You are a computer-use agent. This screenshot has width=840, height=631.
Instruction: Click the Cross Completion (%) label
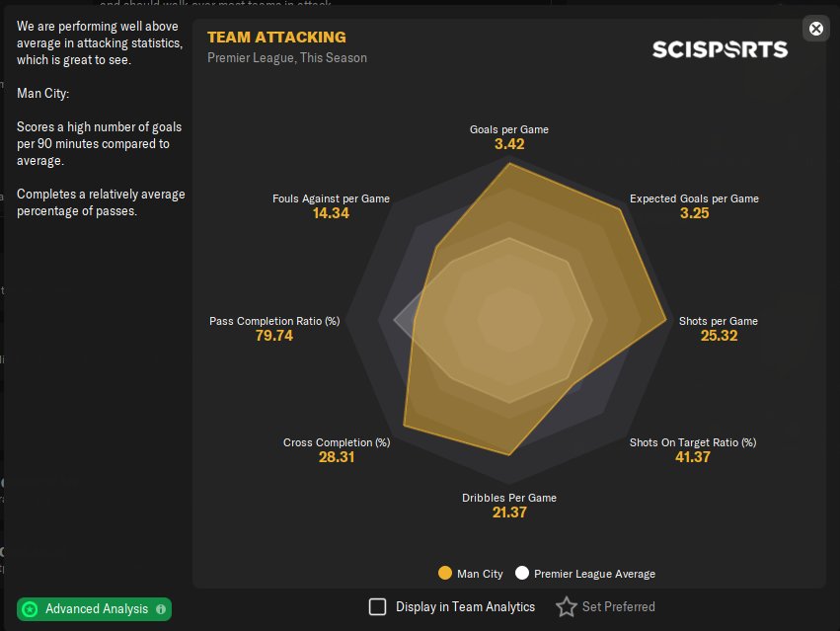click(x=337, y=442)
